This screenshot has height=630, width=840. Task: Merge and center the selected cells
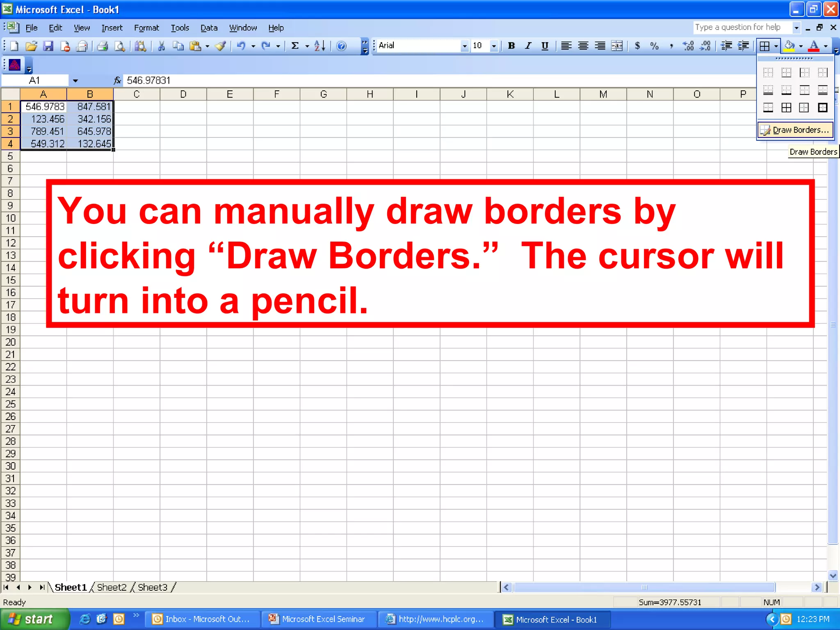coord(616,46)
